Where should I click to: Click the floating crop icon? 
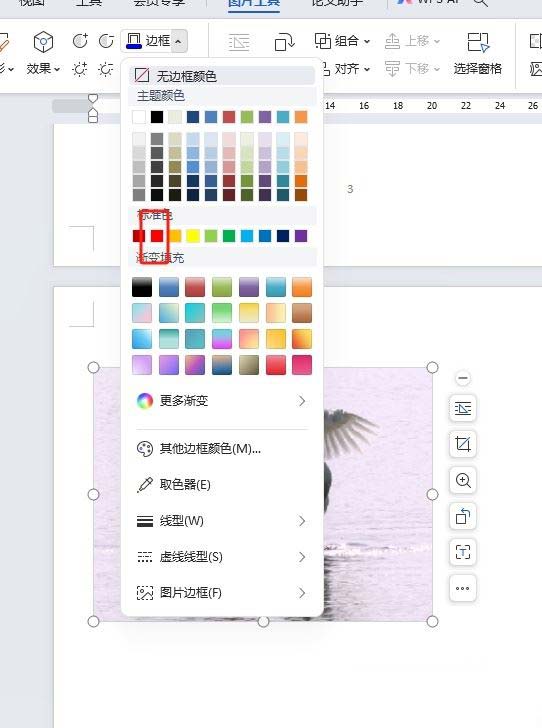coord(463,444)
